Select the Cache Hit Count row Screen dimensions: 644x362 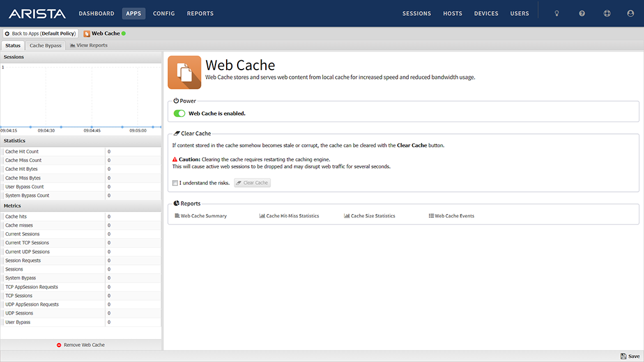click(x=81, y=151)
